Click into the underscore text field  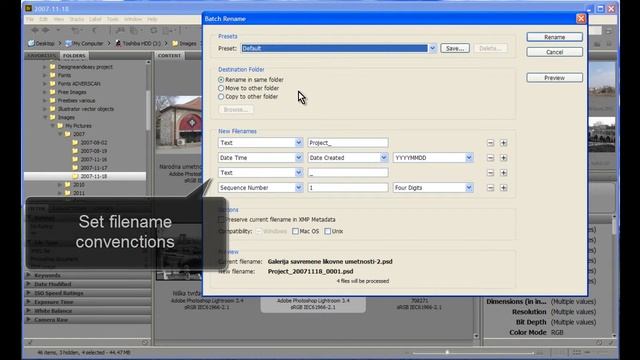[347, 173]
